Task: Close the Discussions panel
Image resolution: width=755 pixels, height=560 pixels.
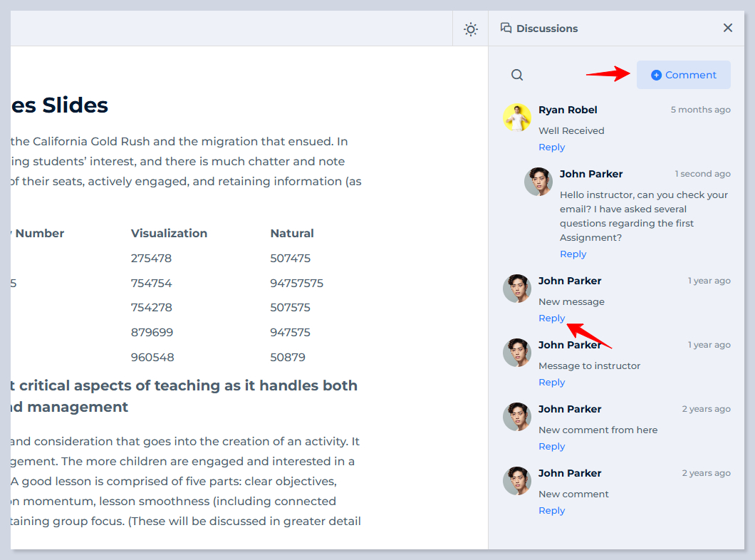Action: point(728,28)
